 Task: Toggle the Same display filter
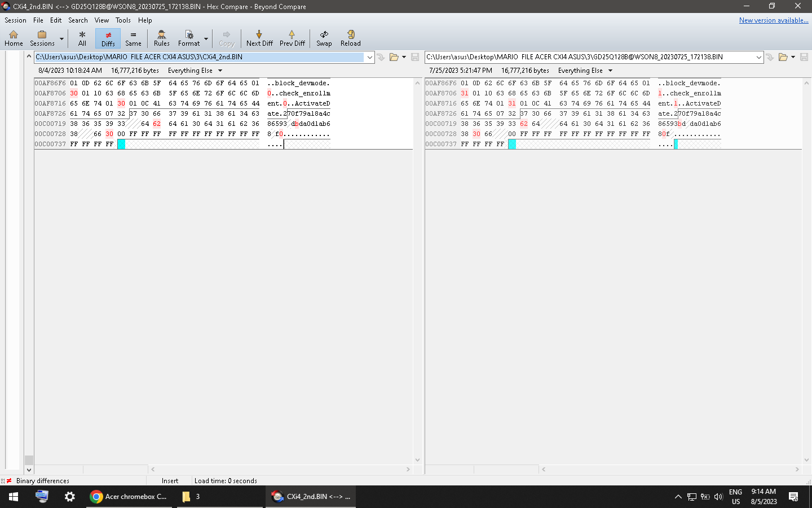(133, 38)
